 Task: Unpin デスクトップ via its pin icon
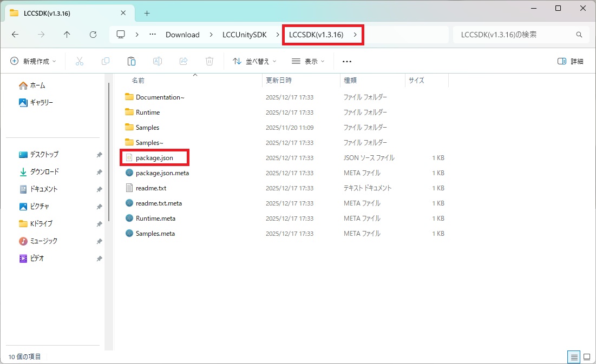tap(99, 155)
